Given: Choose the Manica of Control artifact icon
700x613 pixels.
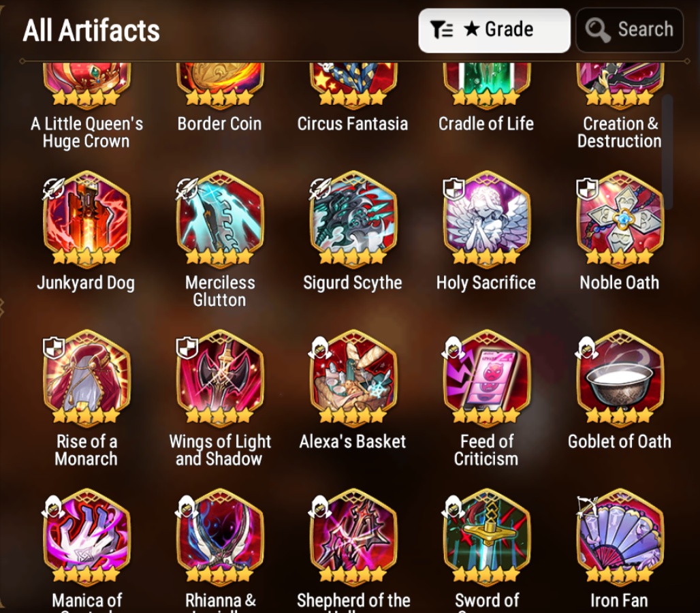Looking at the screenshot, I should (x=86, y=537).
